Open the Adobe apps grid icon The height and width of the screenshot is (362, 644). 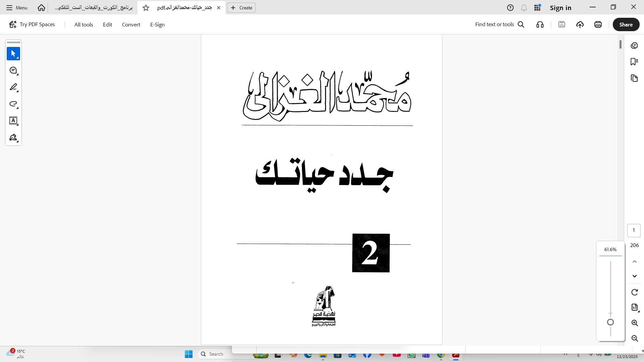[x=537, y=8]
